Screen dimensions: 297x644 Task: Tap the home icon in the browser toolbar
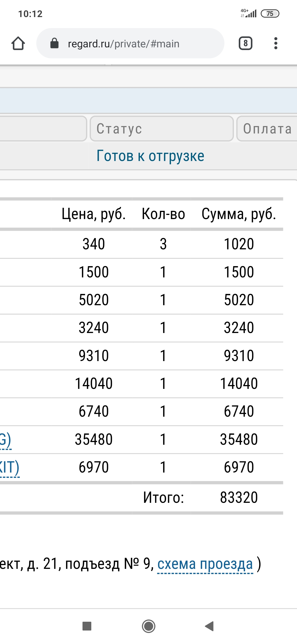[18, 43]
